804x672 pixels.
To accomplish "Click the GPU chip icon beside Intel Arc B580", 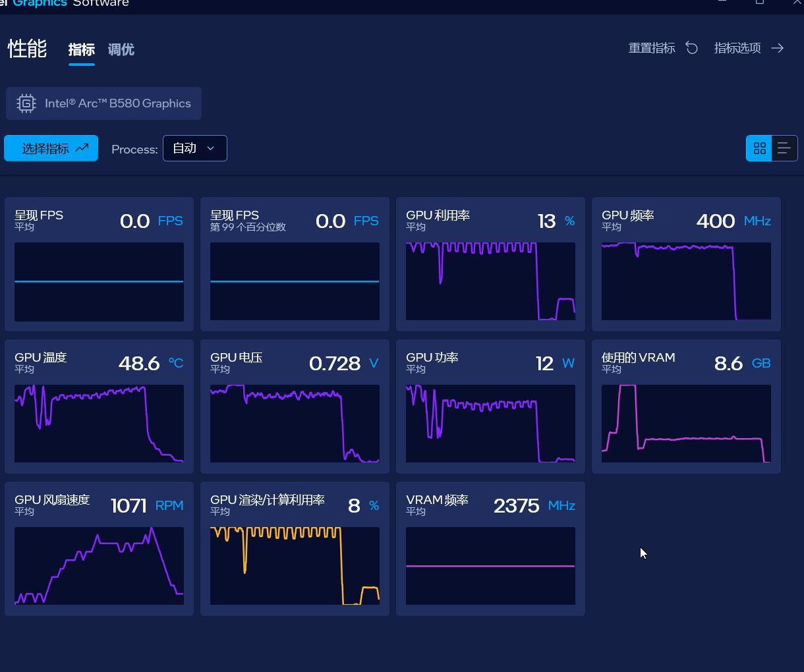I will pos(26,103).
